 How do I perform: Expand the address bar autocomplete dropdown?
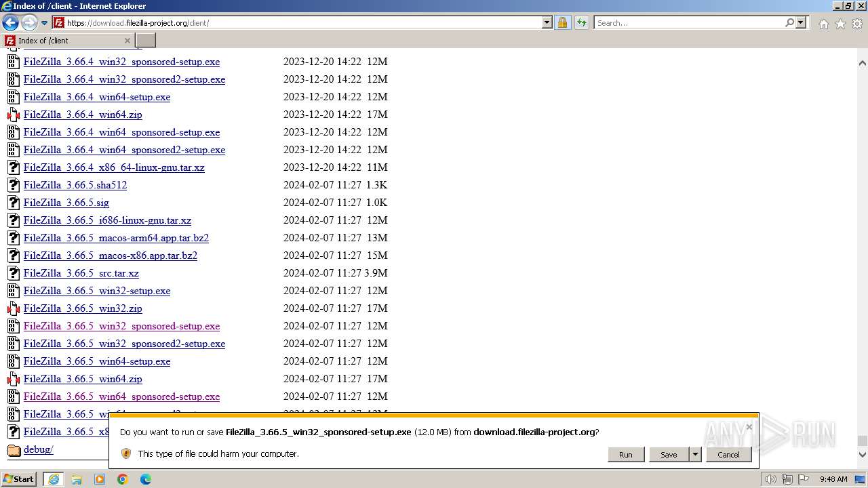tap(547, 22)
